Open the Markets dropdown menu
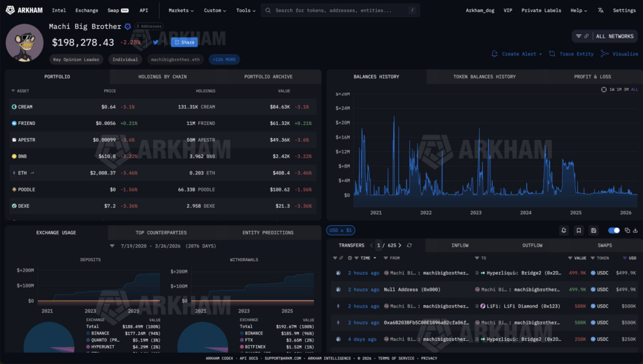 pyautogui.click(x=181, y=10)
